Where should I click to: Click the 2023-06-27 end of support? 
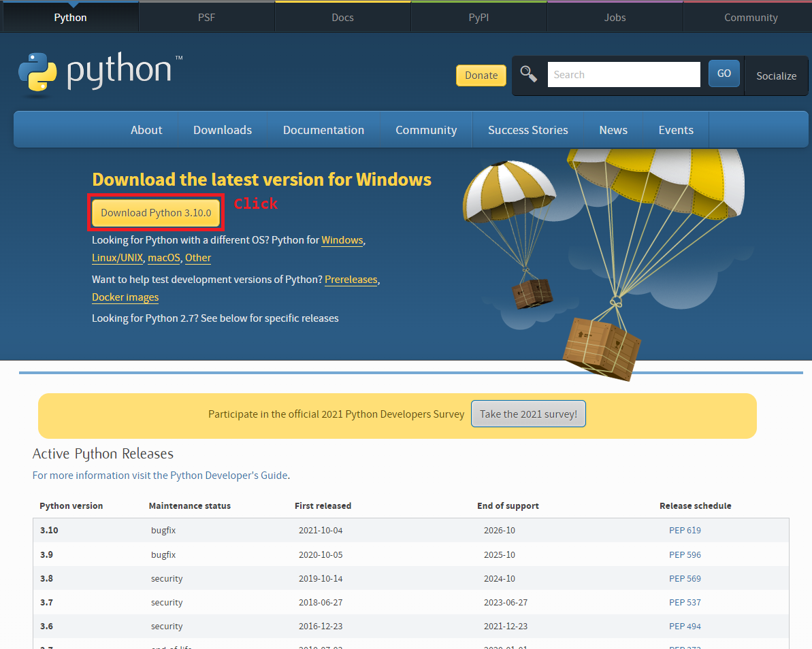coord(506,602)
